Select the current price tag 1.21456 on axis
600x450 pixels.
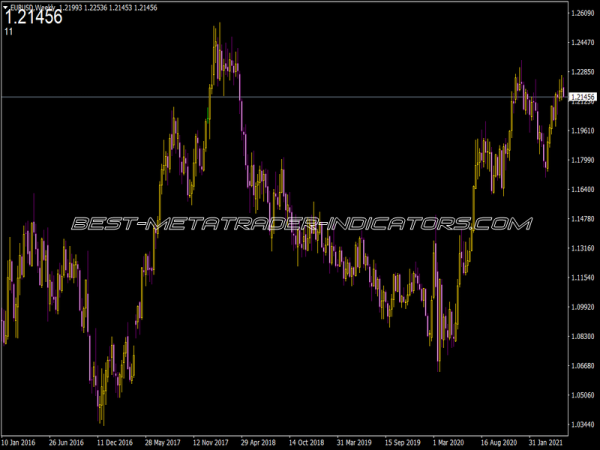pyautogui.click(x=583, y=97)
